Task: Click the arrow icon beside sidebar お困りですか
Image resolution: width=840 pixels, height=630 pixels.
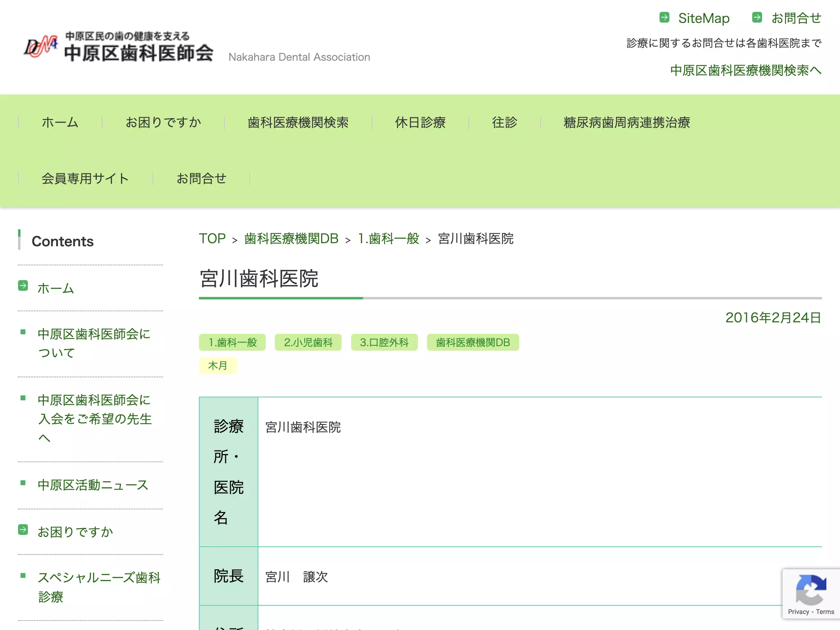Action: point(23,530)
